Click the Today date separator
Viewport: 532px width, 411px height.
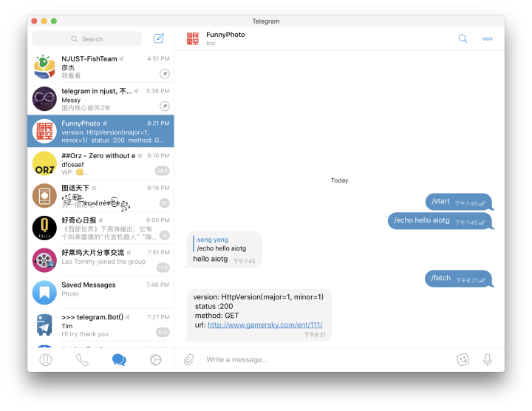pos(340,180)
